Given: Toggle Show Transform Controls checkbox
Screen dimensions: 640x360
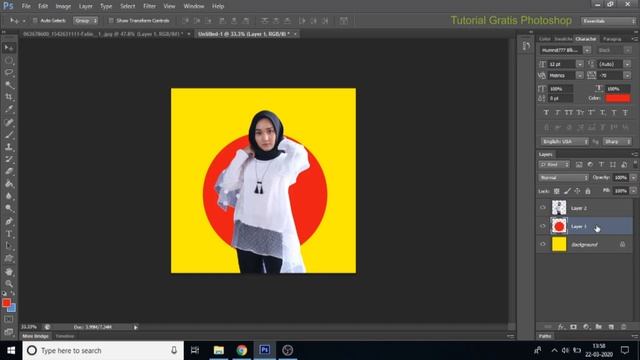Looking at the screenshot, I should coord(111,20).
